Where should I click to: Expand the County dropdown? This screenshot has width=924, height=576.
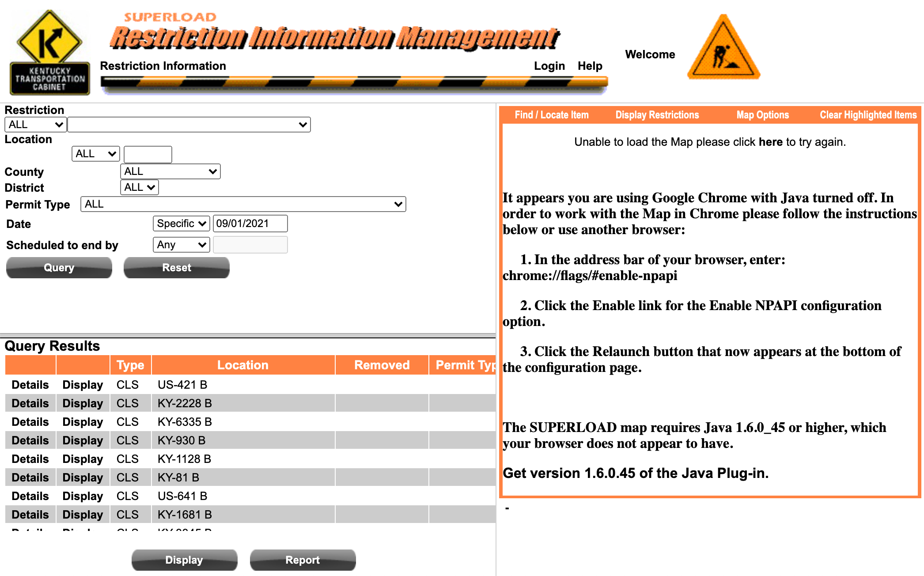click(170, 171)
